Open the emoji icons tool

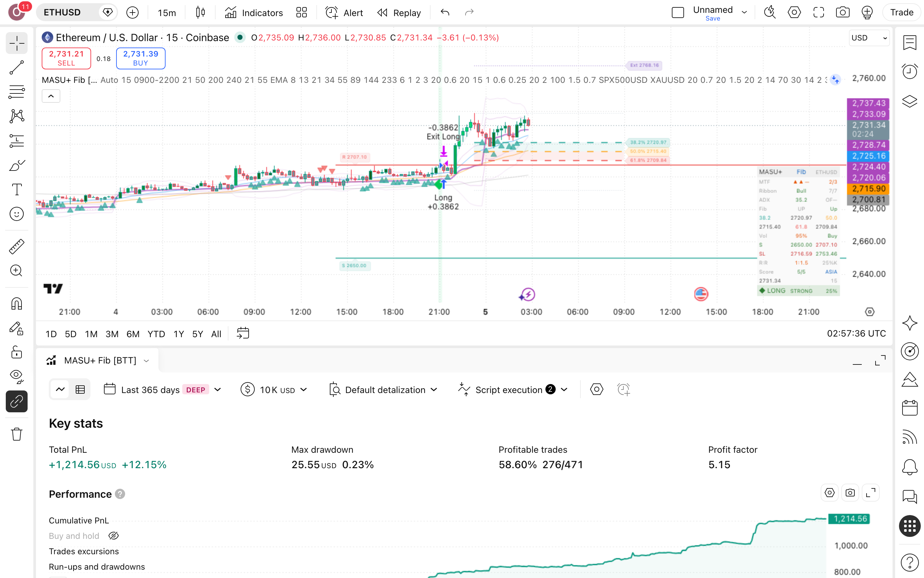[17, 214]
